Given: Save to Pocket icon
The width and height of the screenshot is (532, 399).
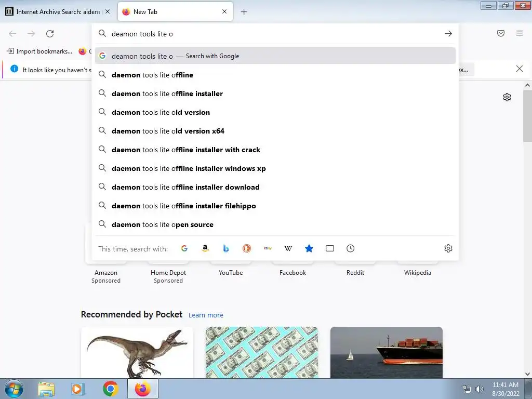Looking at the screenshot, I should click(x=501, y=33).
